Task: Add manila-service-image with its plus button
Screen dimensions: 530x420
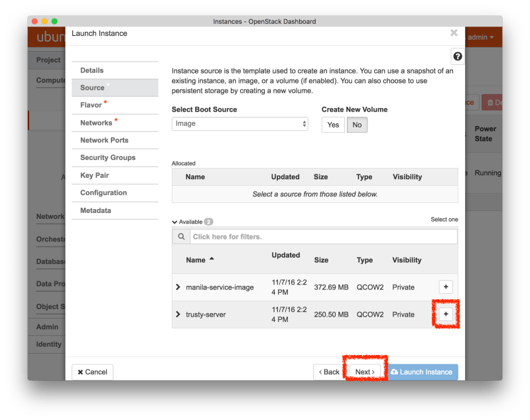Action: 446,287
